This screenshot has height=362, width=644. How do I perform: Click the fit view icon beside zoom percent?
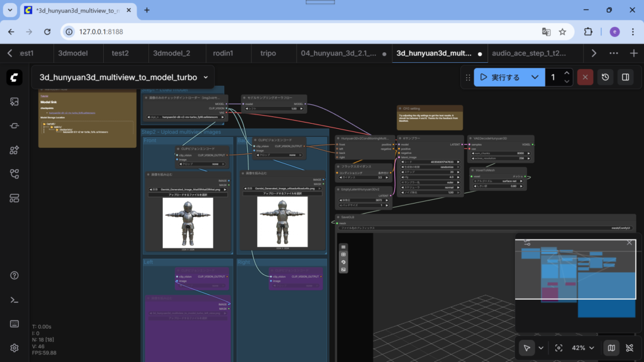click(558, 348)
